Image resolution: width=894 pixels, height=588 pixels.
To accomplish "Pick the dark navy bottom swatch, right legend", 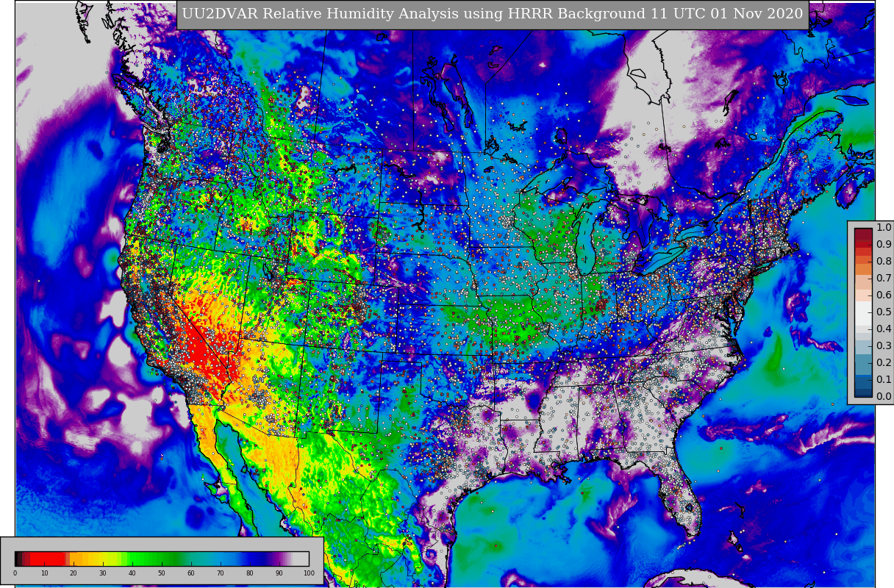I will coord(863,392).
